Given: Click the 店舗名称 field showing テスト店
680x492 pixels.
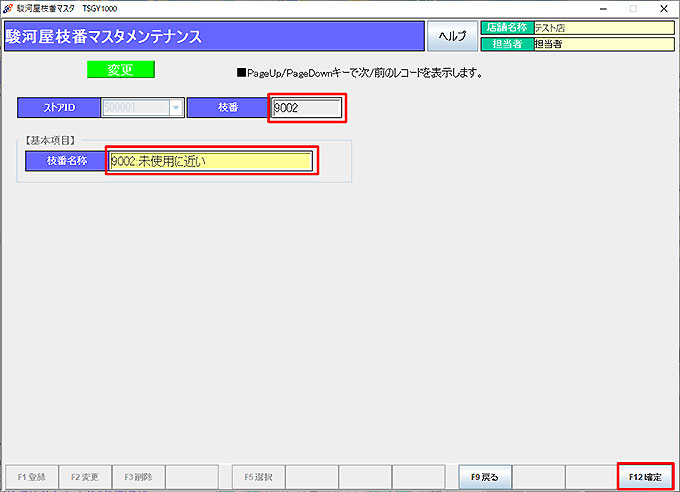Looking at the screenshot, I should click(x=604, y=28).
